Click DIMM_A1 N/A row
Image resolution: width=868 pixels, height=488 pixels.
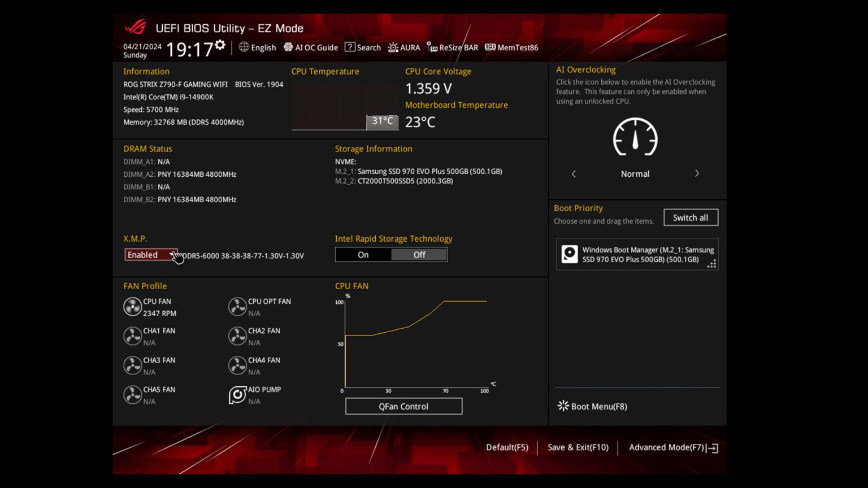[146, 162]
